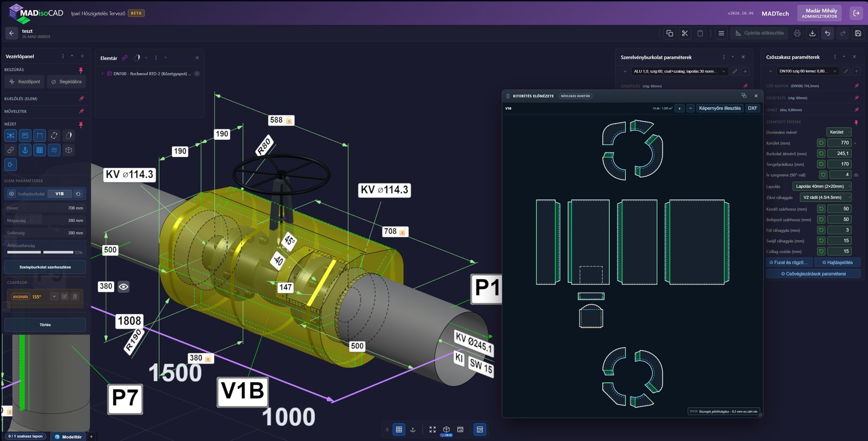Adjust the Átlátszatlanság opacity slider
Image resolution: width=868 pixels, height=441 pixels.
click(40, 252)
